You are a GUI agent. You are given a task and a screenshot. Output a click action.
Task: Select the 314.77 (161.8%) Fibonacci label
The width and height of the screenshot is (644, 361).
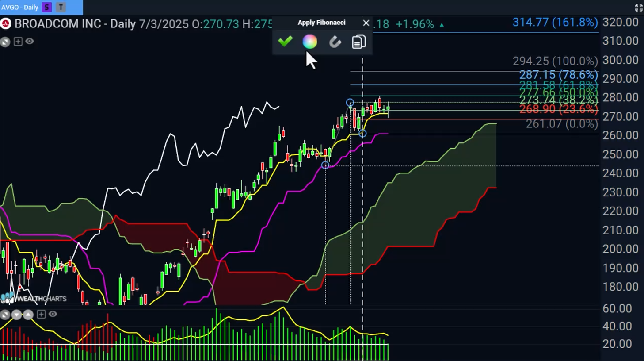(555, 22)
